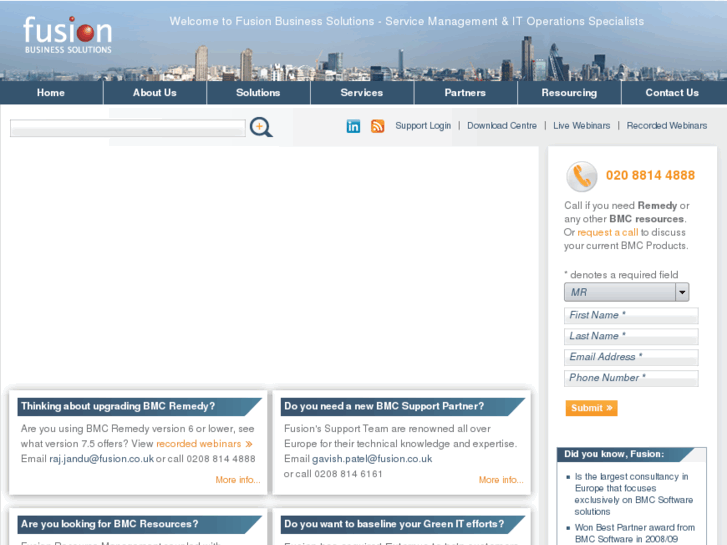Click 'Are you looking for BMC Resources?' heading
This screenshot has width=727, height=545.
tap(109, 524)
